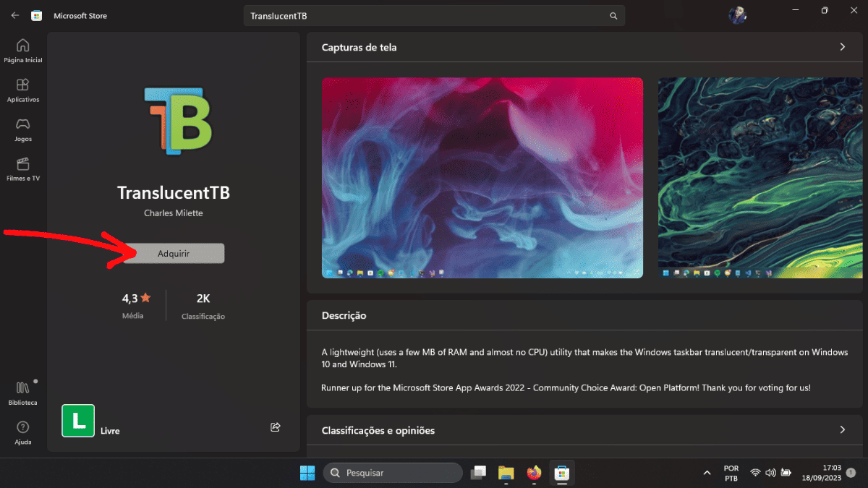
Task: Click the TranslucentTB app logo
Action: point(178,120)
